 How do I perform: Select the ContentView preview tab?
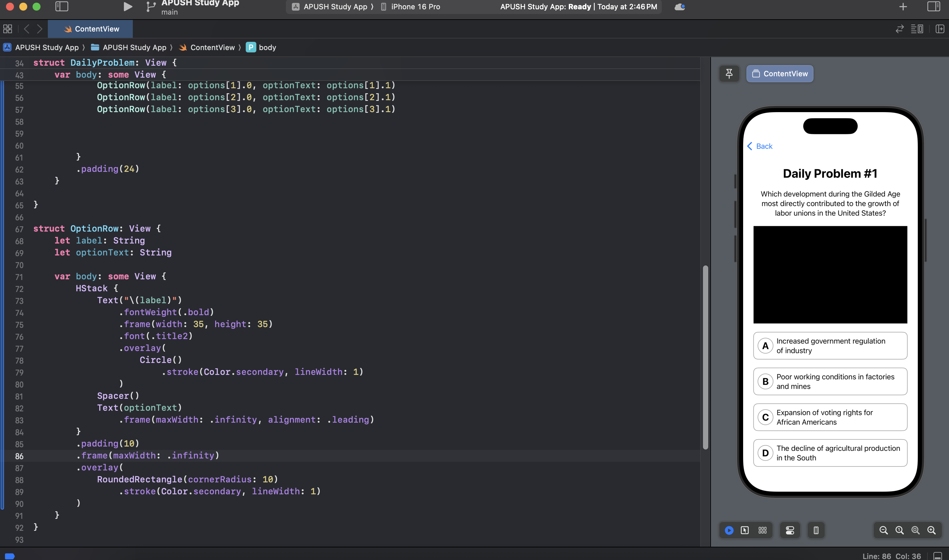pos(780,74)
